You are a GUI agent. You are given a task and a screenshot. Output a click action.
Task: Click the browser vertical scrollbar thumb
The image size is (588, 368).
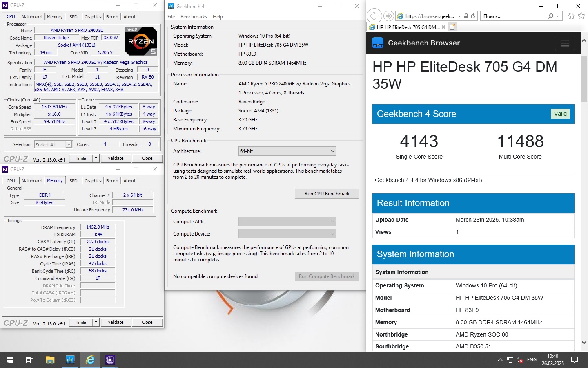point(584,79)
